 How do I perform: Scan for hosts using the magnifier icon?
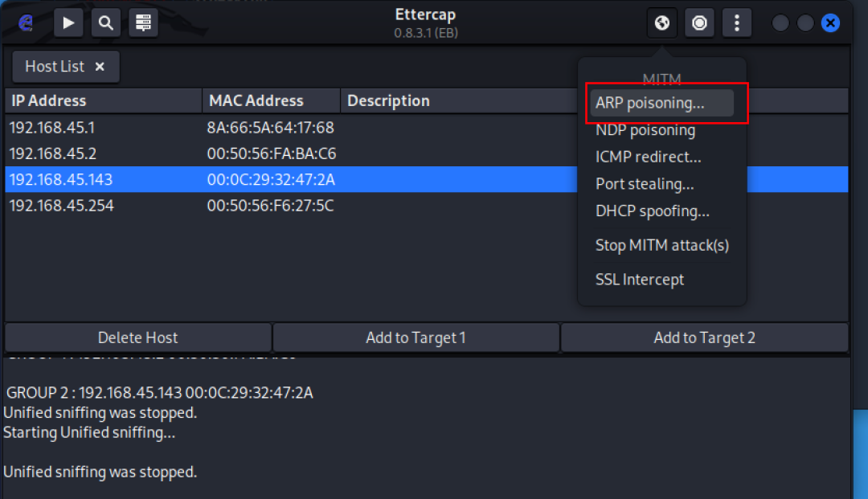coord(105,22)
